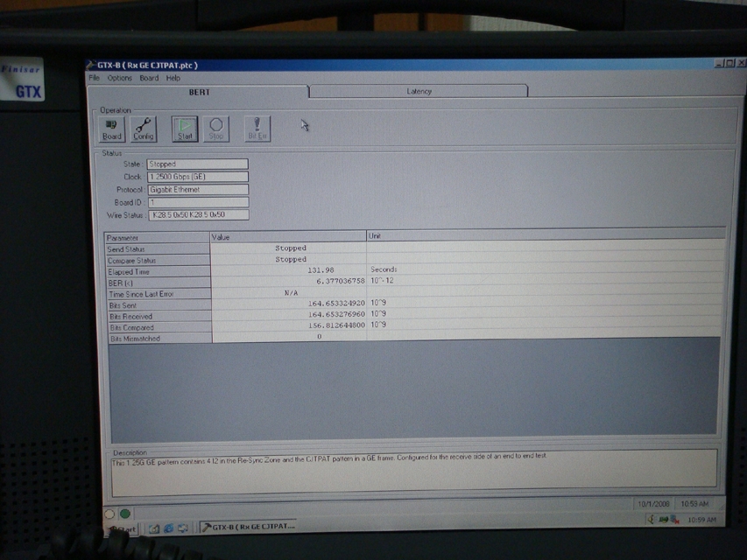
Task: Click the first quick launch icon
Action: (x=154, y=528)
